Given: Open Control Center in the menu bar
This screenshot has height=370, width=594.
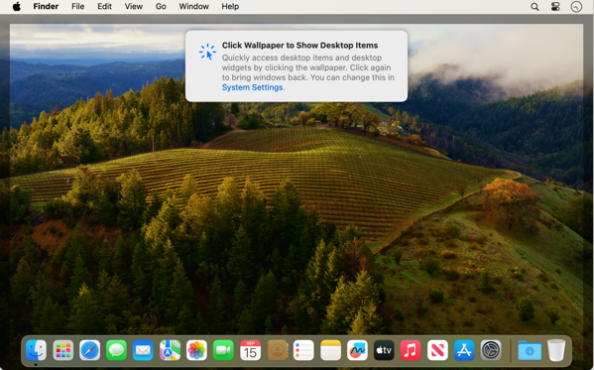Looking at the screenshot, I should pos(555,7).
